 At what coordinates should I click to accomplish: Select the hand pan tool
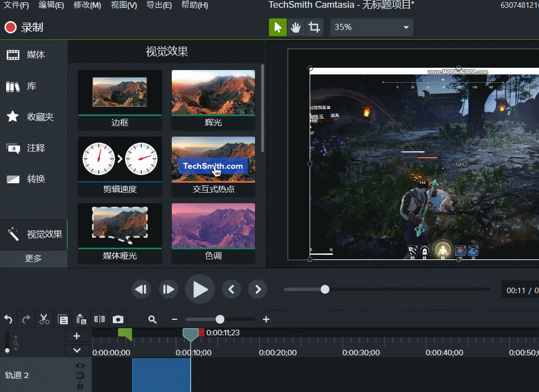pyautogui.click(x=296, y=27)
